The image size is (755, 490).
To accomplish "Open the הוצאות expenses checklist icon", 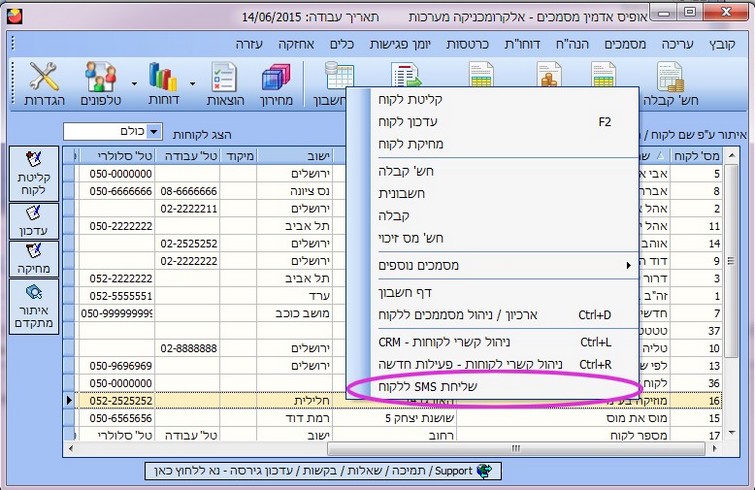I will pyautogui.click(x=225, y=84).
